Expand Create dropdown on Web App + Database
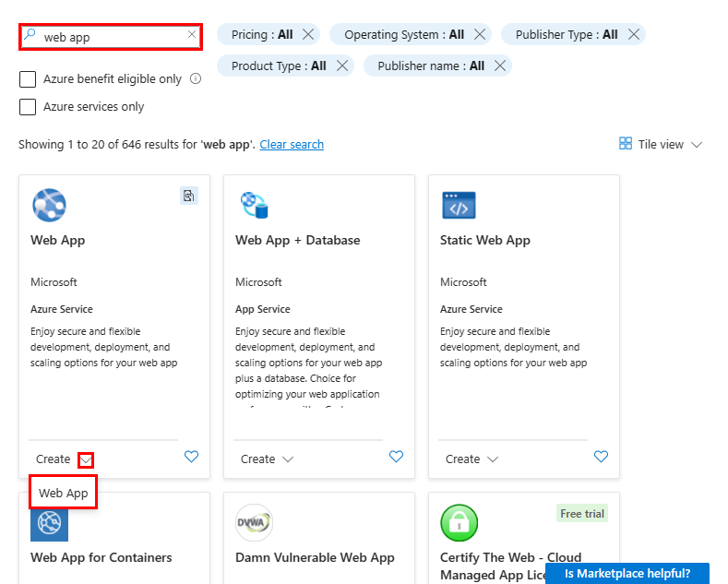 coord(288,459)
